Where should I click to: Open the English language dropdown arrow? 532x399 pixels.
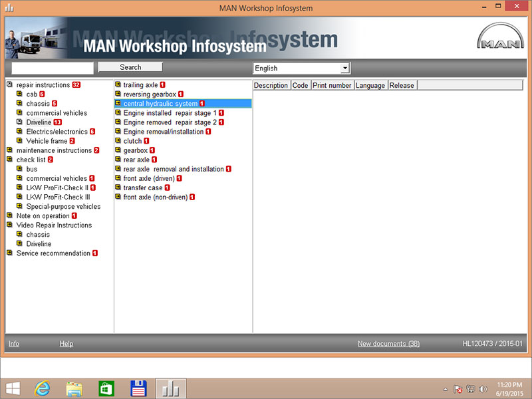pos(344,68)
